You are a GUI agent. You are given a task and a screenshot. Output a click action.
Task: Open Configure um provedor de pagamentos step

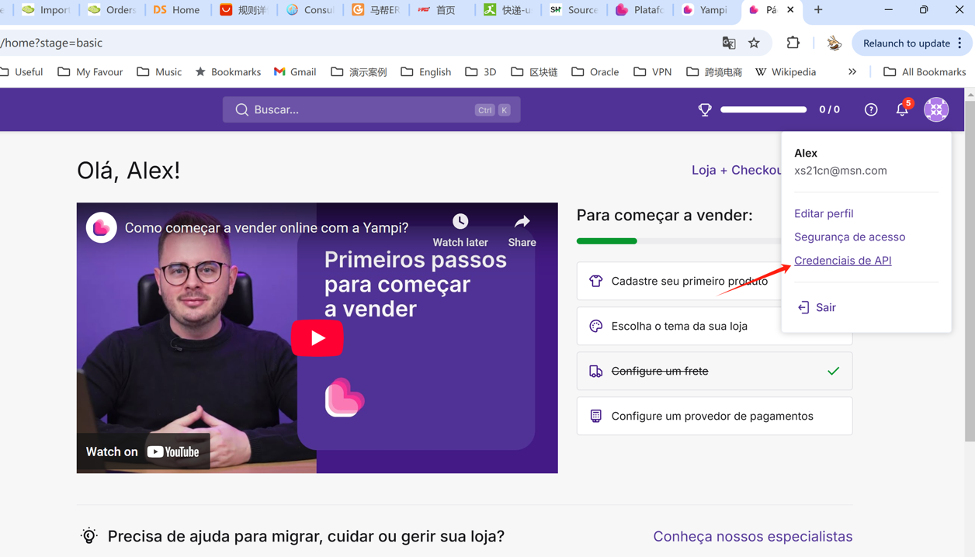(x=714, y=416)
